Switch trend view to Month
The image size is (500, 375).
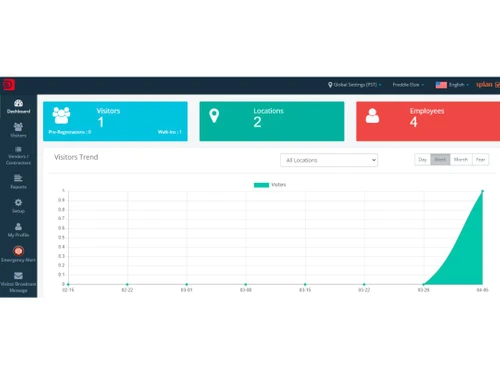click(461, 159)
